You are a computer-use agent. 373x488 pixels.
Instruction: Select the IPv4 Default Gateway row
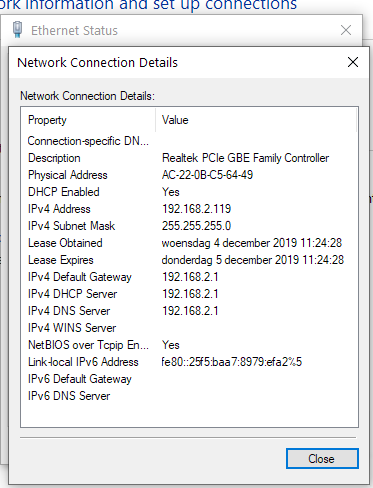189,277
